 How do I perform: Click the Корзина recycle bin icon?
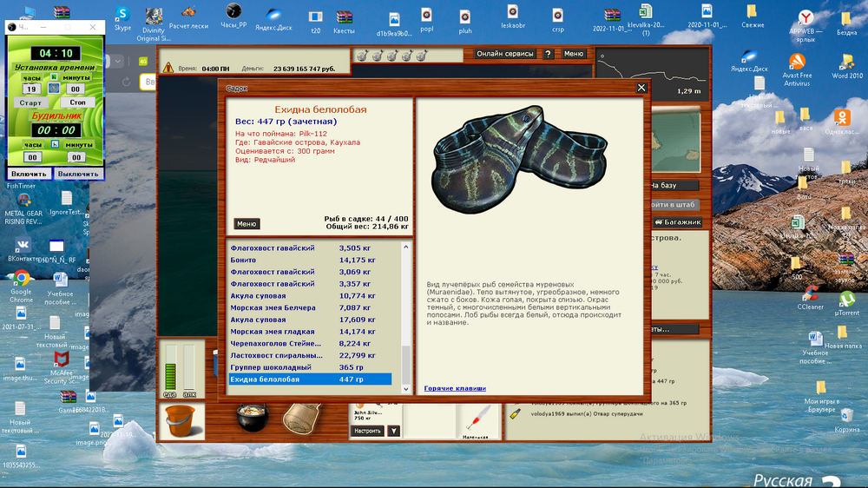point(847,420)
